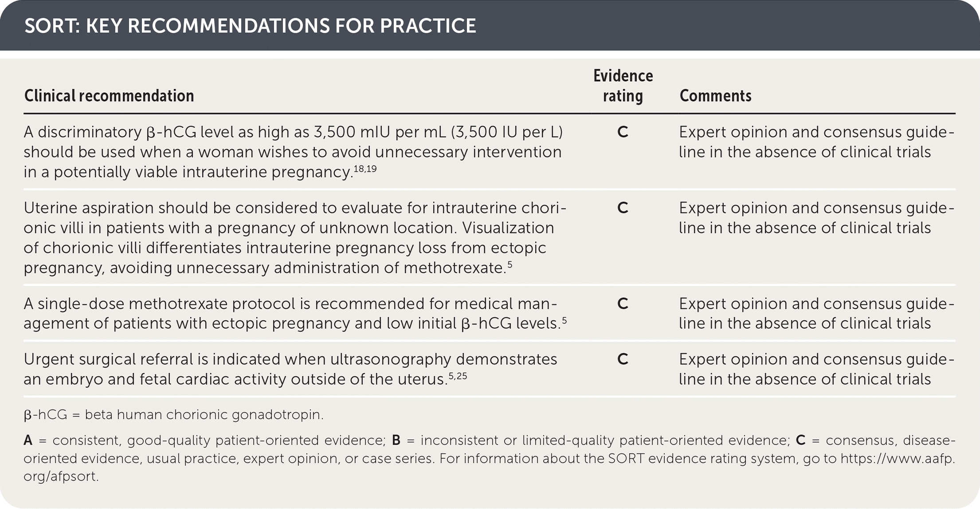This screenshot has width=980, height=509.
Task: Click the SORT: Key Recommendations for Practice title
Action: click(x=250, y=26)
